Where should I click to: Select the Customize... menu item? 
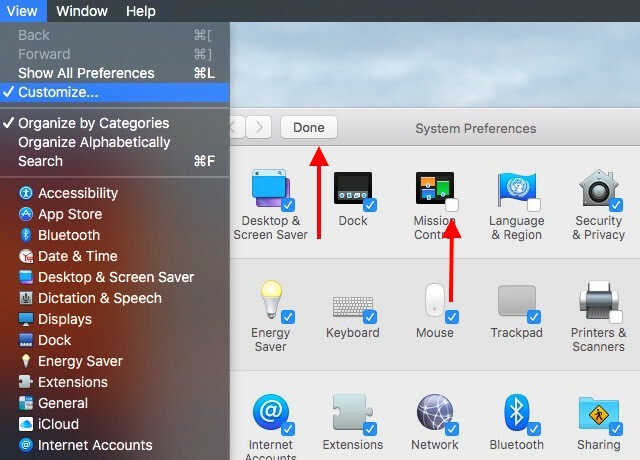[115, 92]
